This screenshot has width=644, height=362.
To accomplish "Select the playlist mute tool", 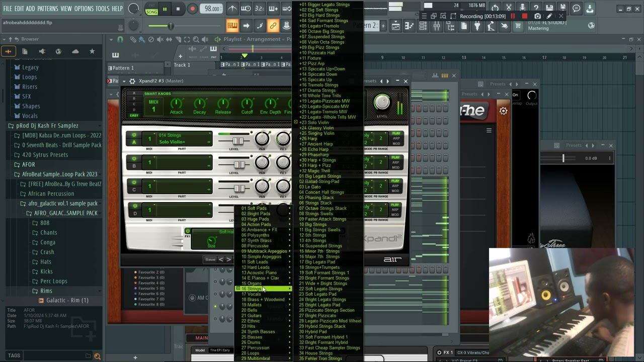I will click(x=160, y=39).
